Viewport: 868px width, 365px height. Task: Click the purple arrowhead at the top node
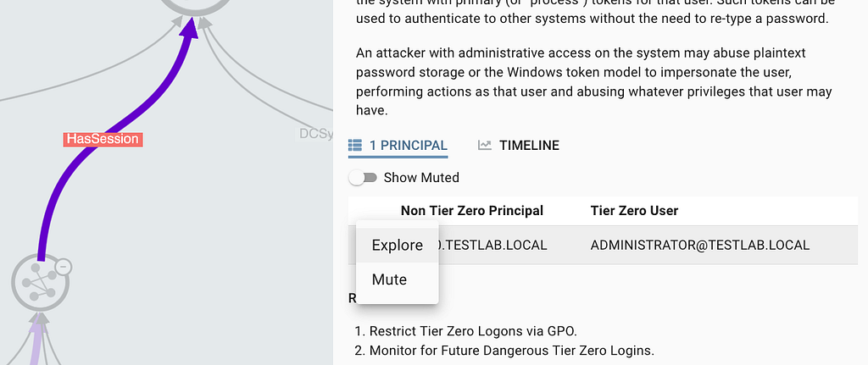189,27
